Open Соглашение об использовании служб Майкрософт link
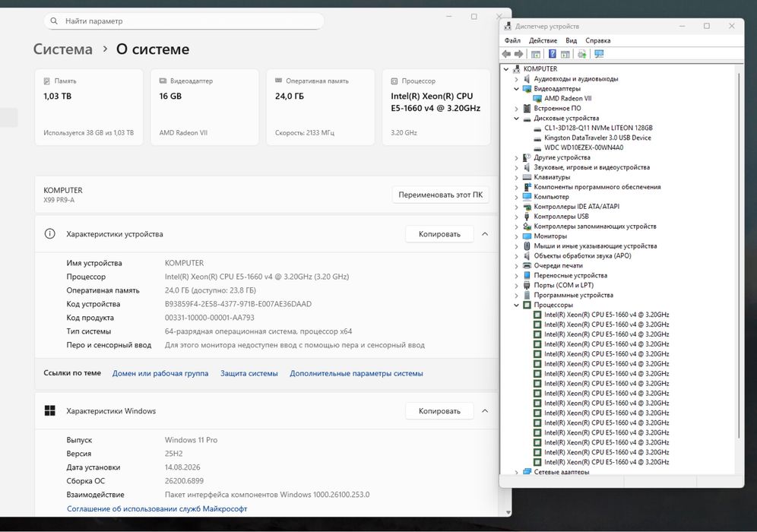Viewport: 757px width, 532px height. [x=157, y=508]
